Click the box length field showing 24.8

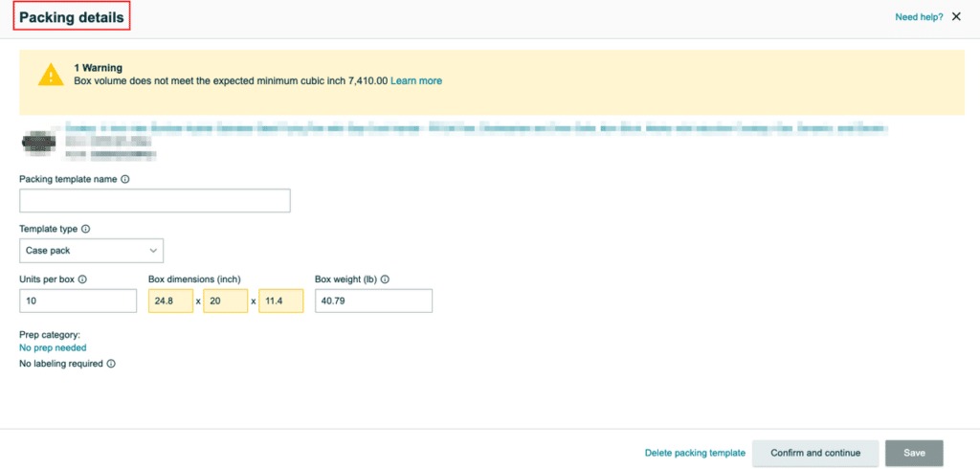point(169,301)
